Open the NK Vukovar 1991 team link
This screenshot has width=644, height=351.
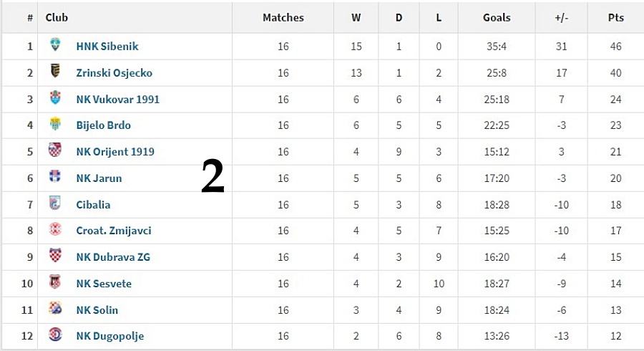click(x=118, y=100)
